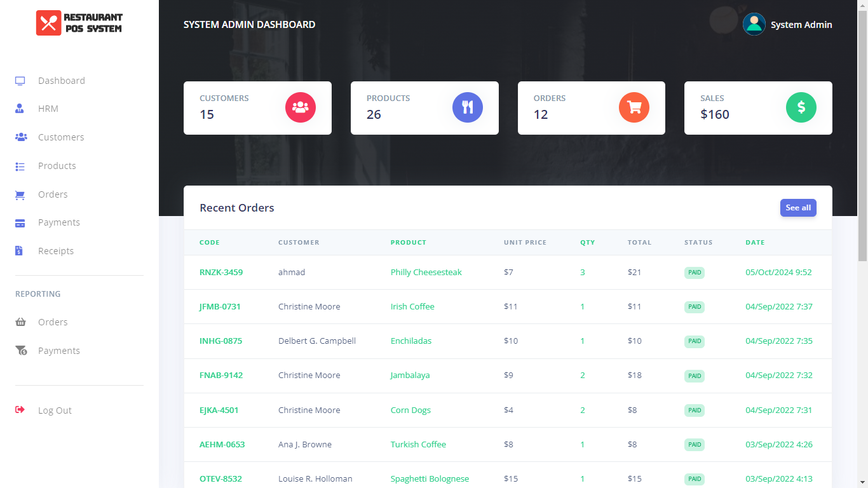Viewport: 868px width, 488px height.
Task: Click the Dashboard monitor icon in sidebar
Action: coord(20,81)
